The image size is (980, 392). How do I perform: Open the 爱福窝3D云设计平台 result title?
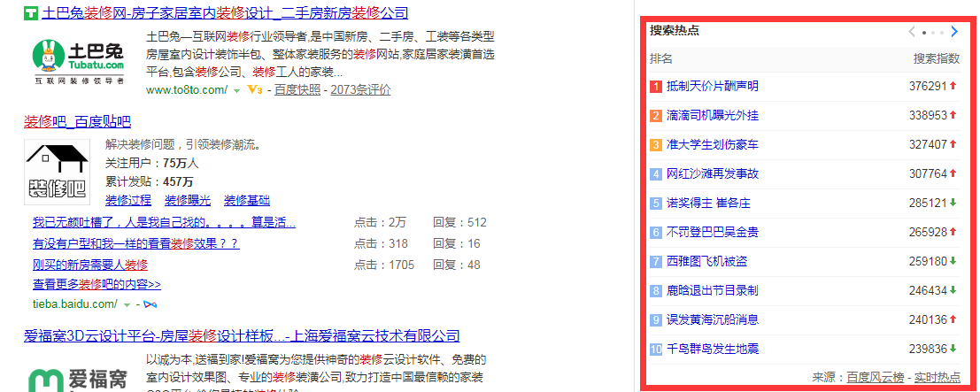pyautogui.click(x=242, y=335)
